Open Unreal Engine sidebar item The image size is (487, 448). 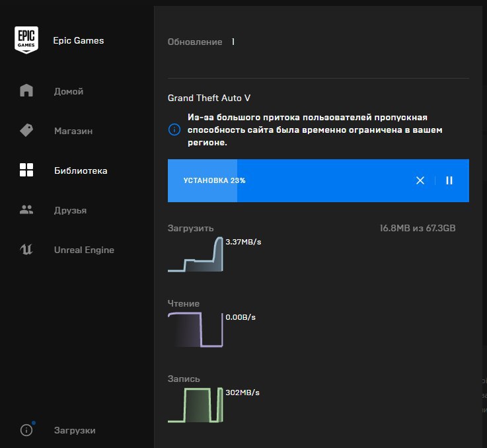pyautogui.click(x=84, y=250)
